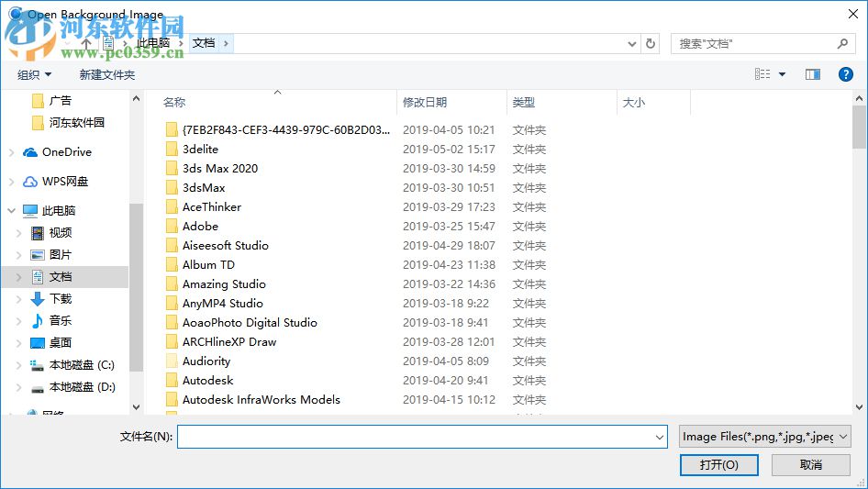Click the Autodesk folder icon
The height and width of the screenshot is (489, 868).
click(172, 381)
